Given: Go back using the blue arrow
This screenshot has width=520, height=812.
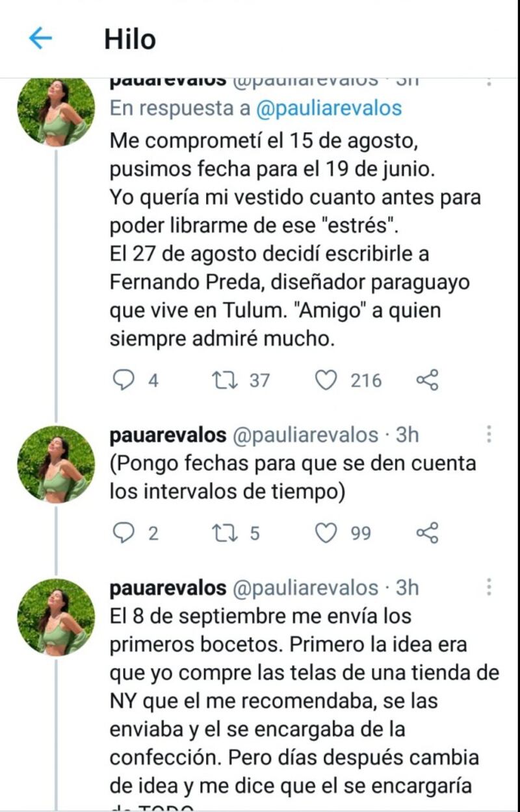Looking at the screenshot, I should 40,40.
